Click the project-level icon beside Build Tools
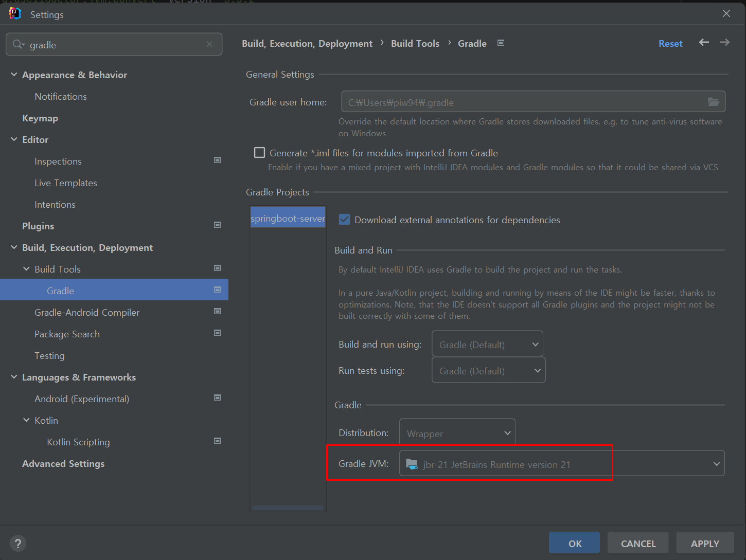 click(218, 268)
